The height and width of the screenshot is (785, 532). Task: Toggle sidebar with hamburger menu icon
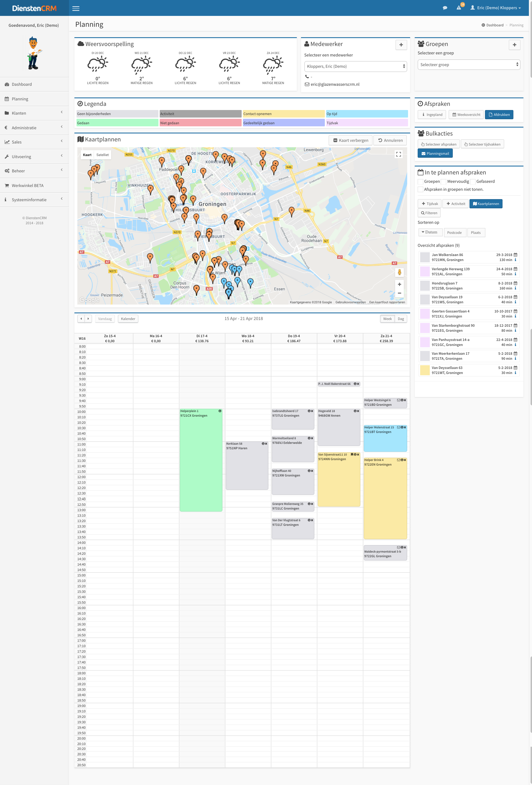point(76,8)
